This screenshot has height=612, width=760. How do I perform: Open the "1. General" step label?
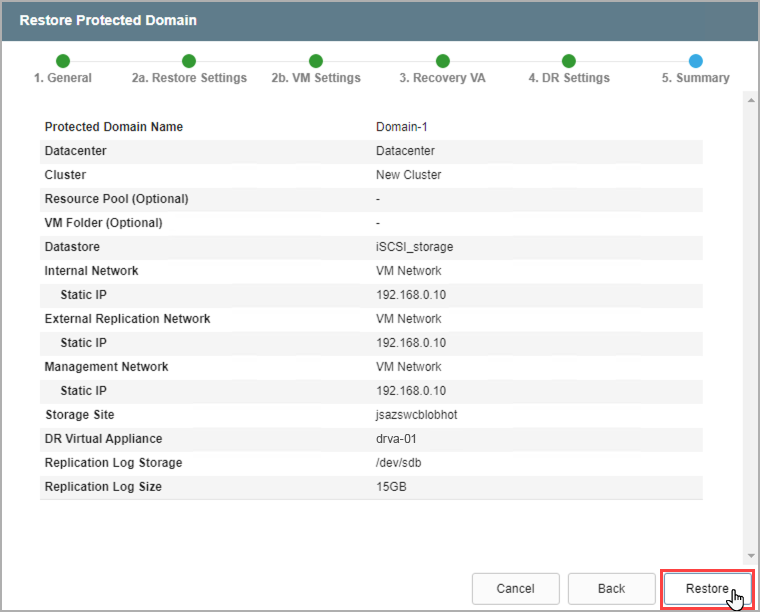click(63, 78)
